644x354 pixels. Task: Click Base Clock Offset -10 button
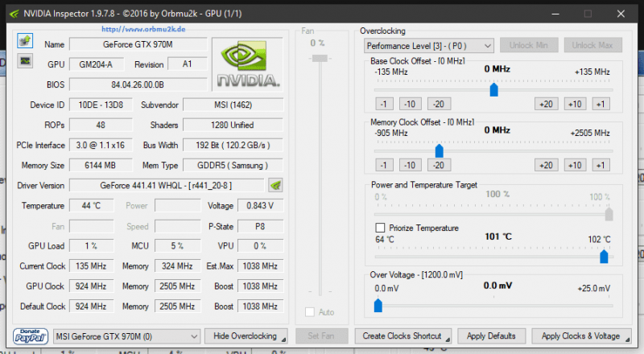[410, 105]
